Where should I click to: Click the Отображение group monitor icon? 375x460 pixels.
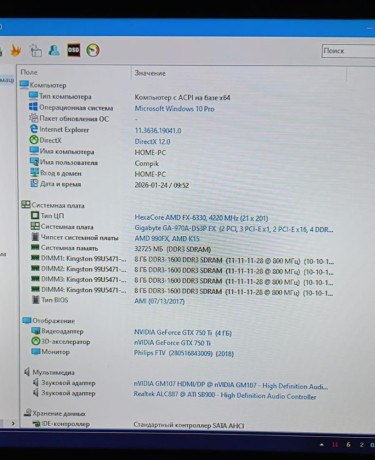pos(27,320)
